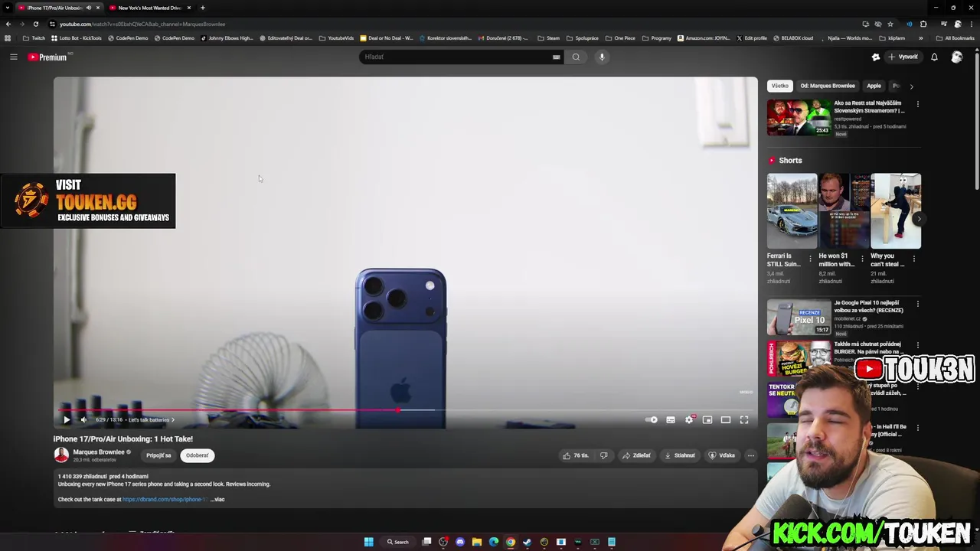Open a new browser tab

(203, 8)
